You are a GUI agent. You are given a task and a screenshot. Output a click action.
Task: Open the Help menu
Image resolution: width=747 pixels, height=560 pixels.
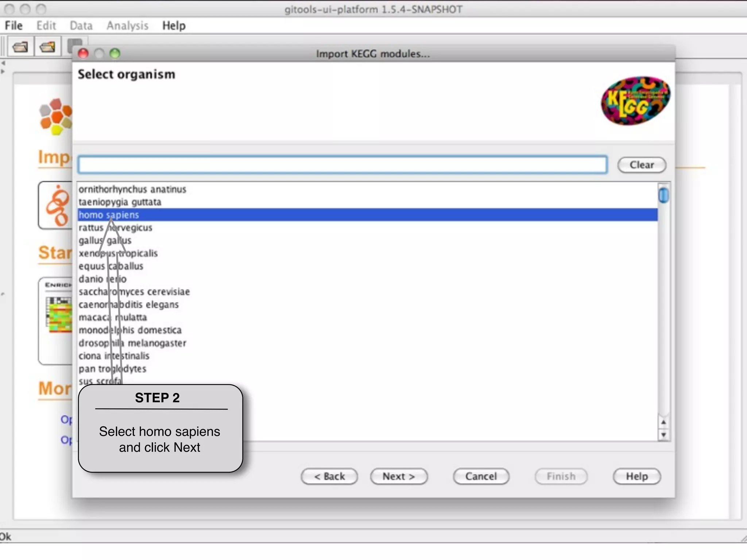(174, 26)
